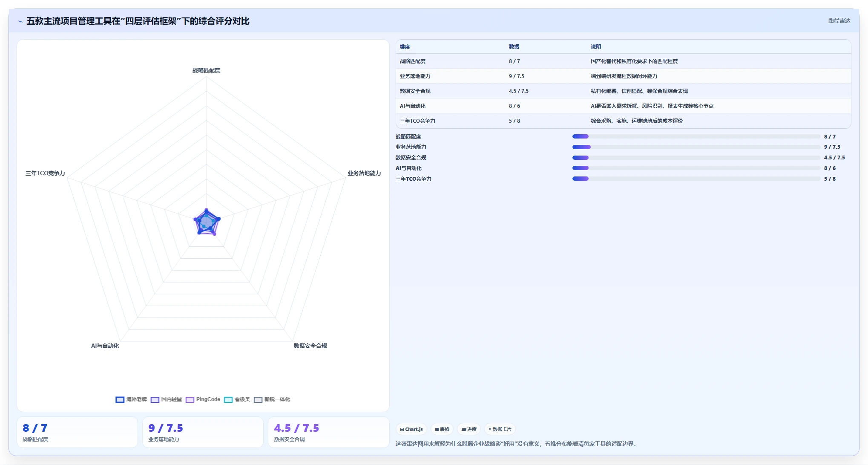Toggle the 新锐一体化 legend dataset

(x=272, y=399)
